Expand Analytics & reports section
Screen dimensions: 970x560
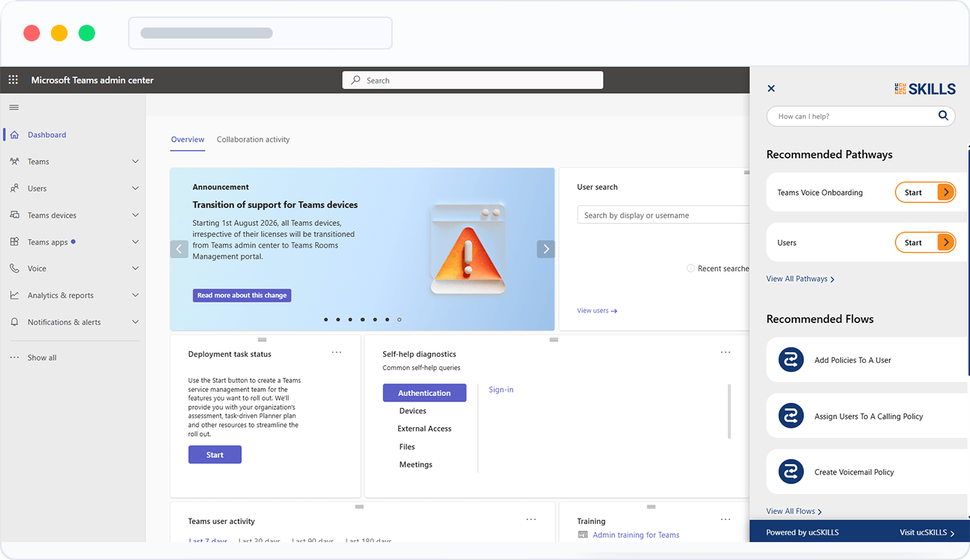pos(136,295)
